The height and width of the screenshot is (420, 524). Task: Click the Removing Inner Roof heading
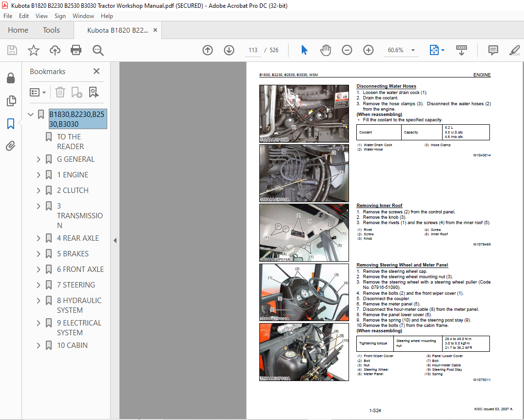coord(379,206)
